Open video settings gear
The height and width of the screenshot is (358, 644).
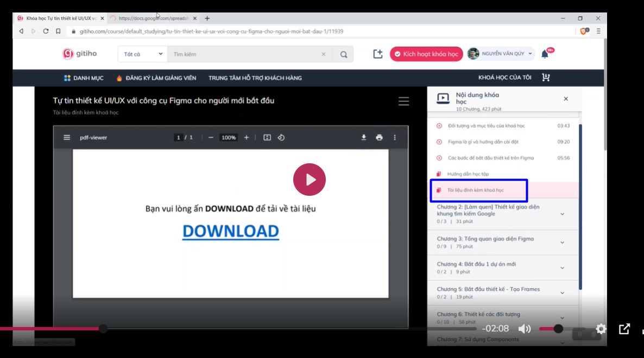601,329
